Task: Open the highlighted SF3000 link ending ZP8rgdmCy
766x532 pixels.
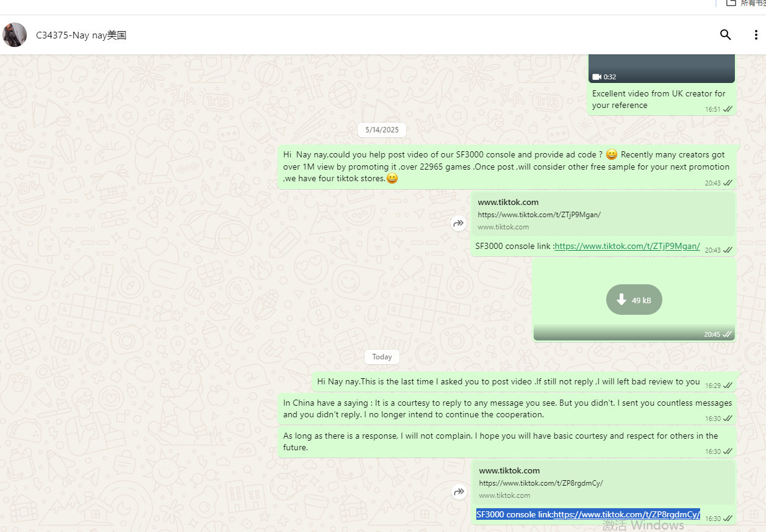Action: [x=626, y=514]
